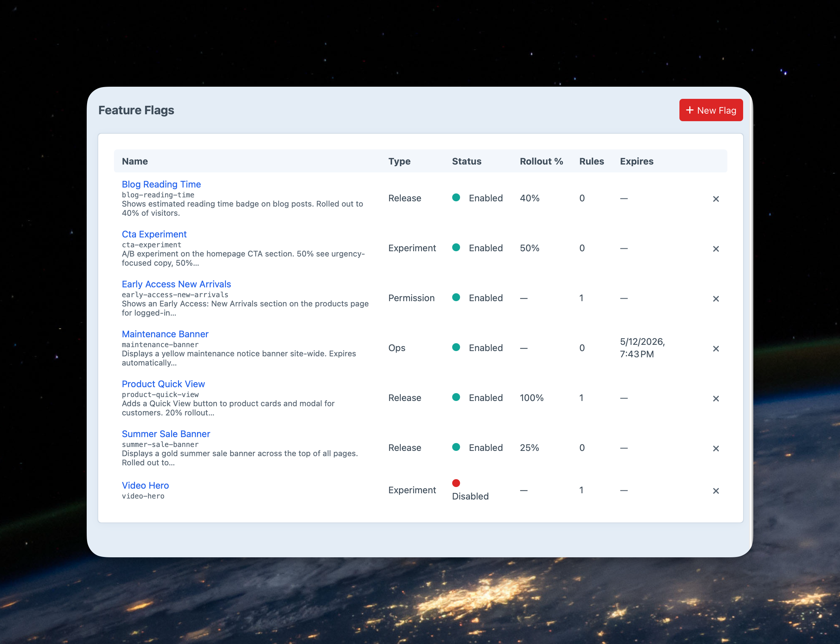Open the Cta Experiment flag
Image resolution: width=840 pixels, height=644 pixels.
tap(154, 234)
